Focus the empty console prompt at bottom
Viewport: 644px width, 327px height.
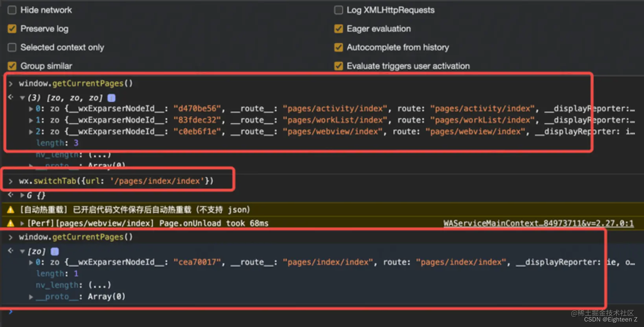coord(322,313)
